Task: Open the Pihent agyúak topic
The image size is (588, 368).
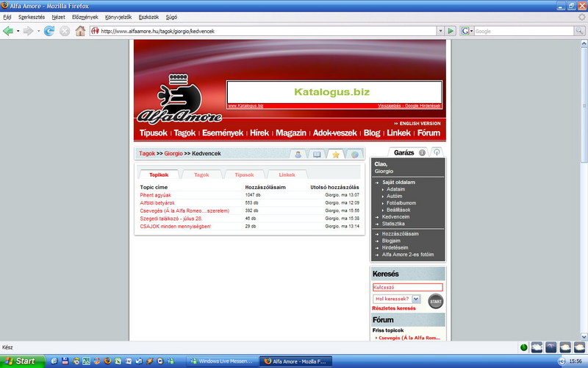Action: coord(155,195)
